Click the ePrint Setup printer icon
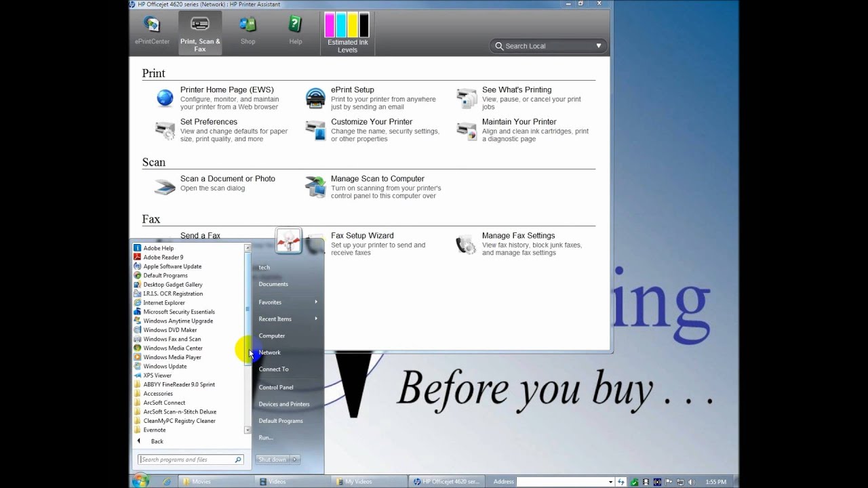This screenshot has height=488, width=868. click(315, 98)
